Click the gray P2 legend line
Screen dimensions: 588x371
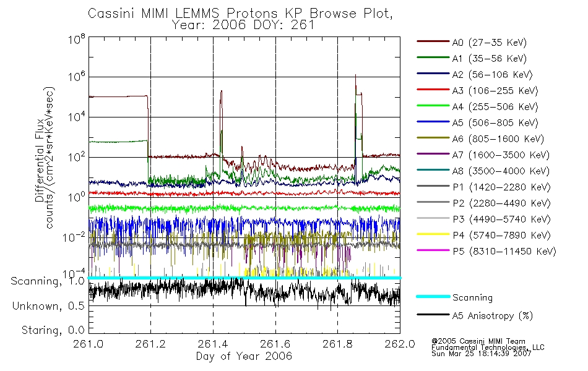click(x=433, y=202)
